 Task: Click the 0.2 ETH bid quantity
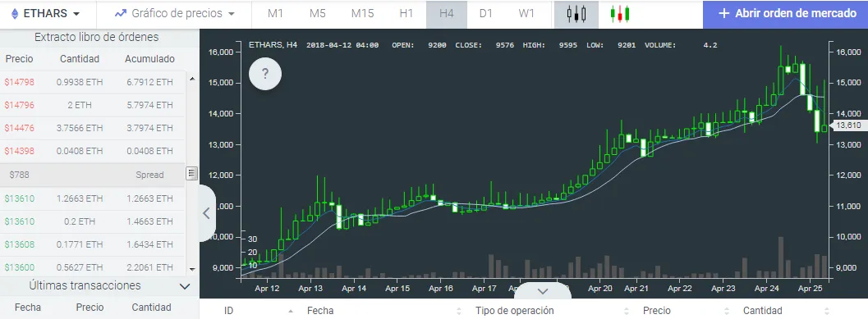80,221
